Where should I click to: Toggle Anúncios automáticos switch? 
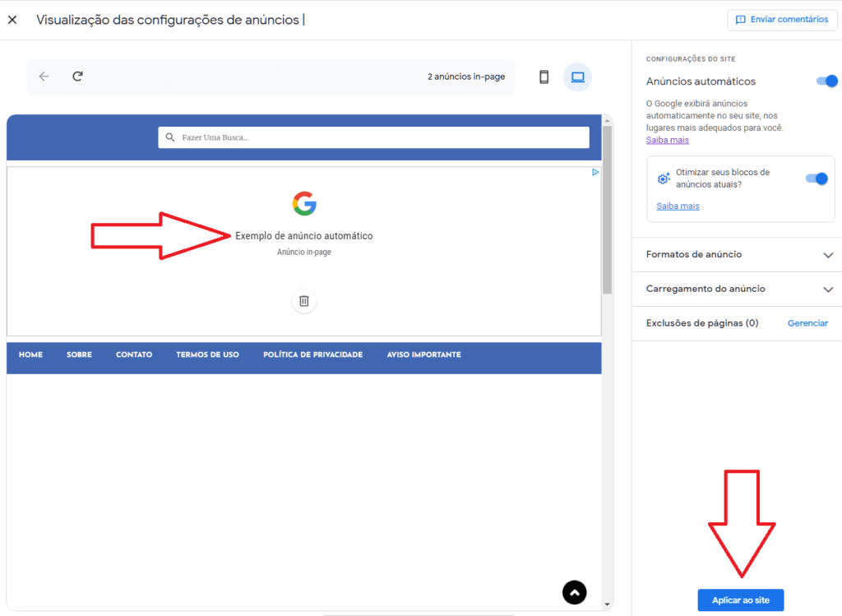point(827,81)
